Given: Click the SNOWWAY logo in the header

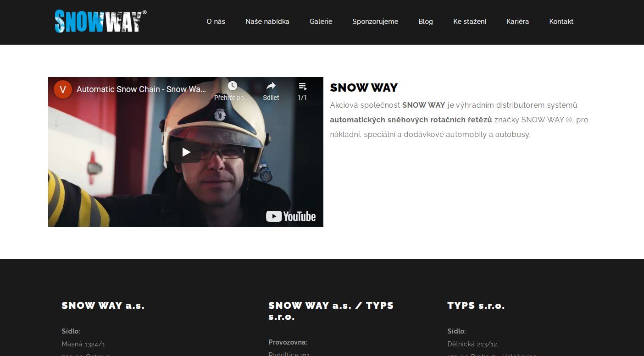Looking at the screenshot, I should tap(100, 21).
